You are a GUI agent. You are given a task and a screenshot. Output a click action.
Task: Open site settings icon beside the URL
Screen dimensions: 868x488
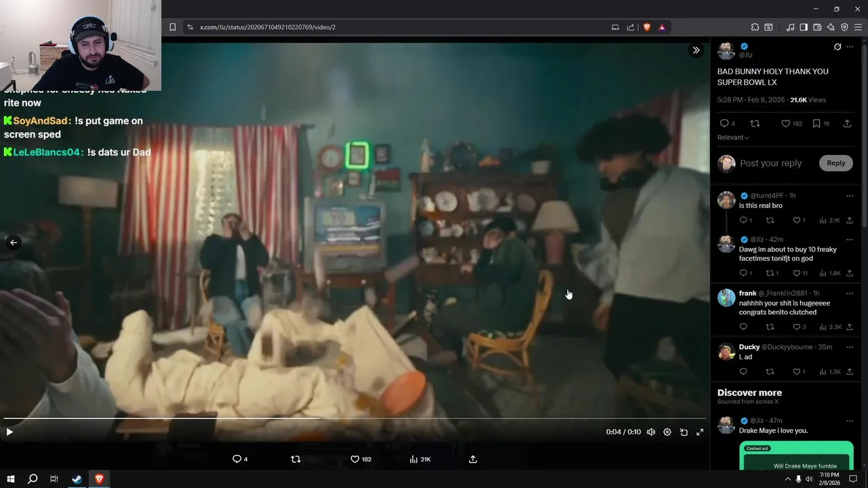190,27
